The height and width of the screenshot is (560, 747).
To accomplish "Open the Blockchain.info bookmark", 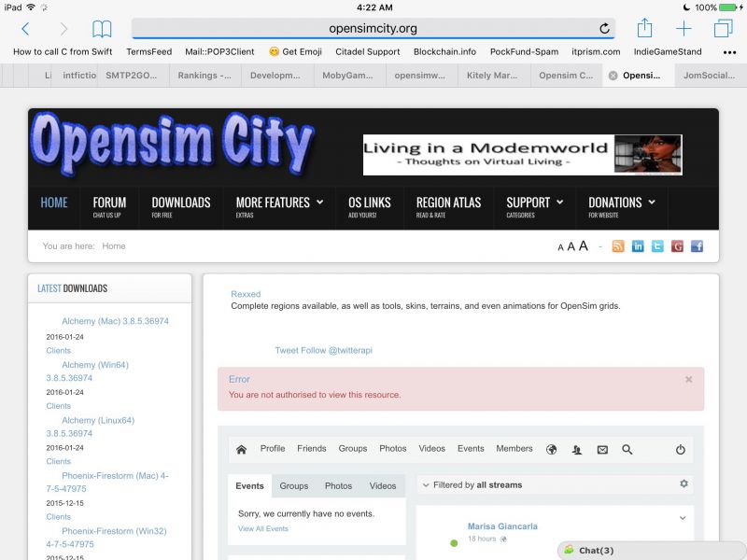I will [x=444, y=52].
